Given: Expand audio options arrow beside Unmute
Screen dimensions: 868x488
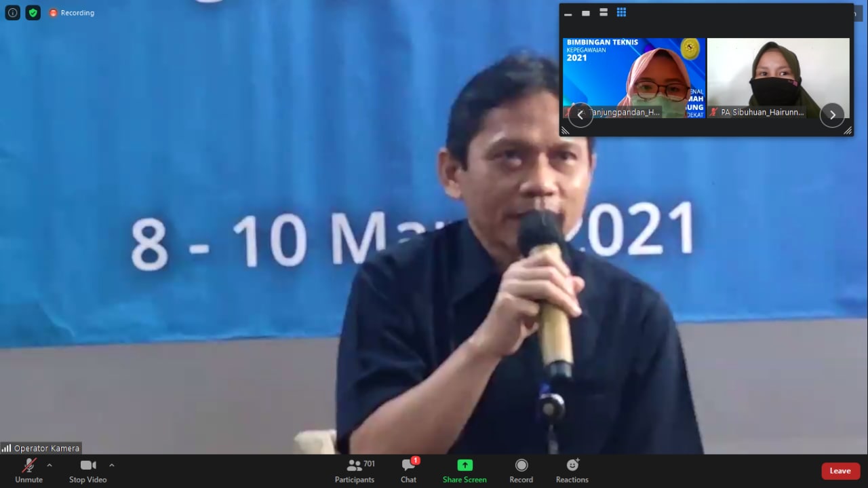Looking at the screenshot, I should pos(50,465).
